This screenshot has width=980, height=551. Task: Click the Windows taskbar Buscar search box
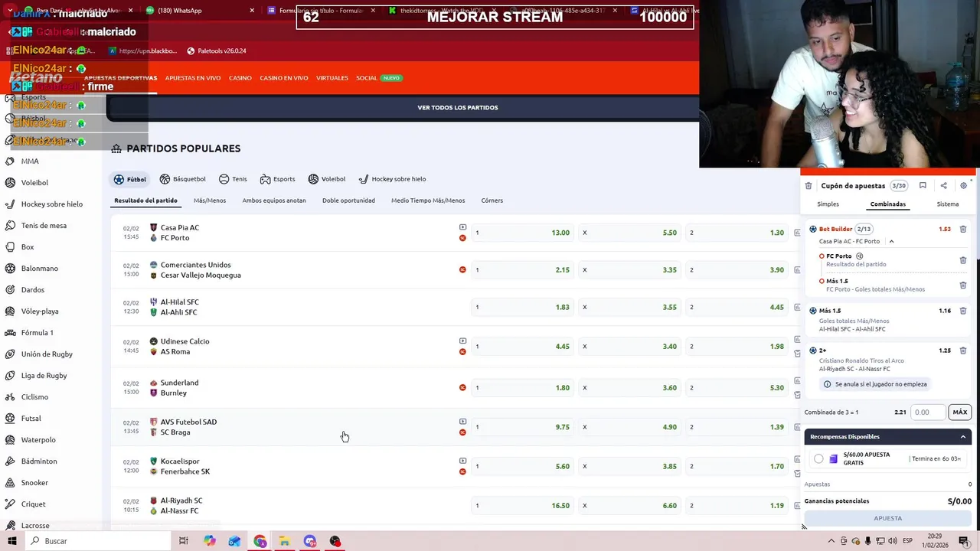100,541
